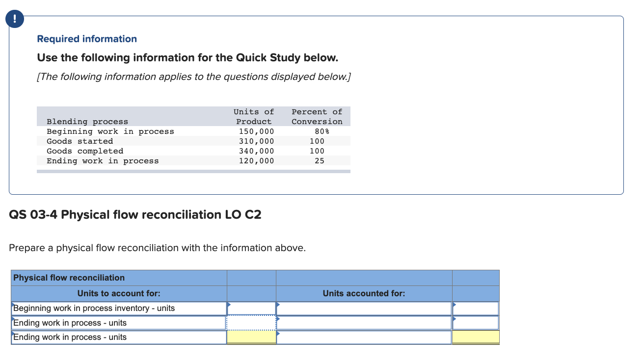Click the units input beside 'Beginning work in process inventory'
644x361 pixels.
pos(251,308)
